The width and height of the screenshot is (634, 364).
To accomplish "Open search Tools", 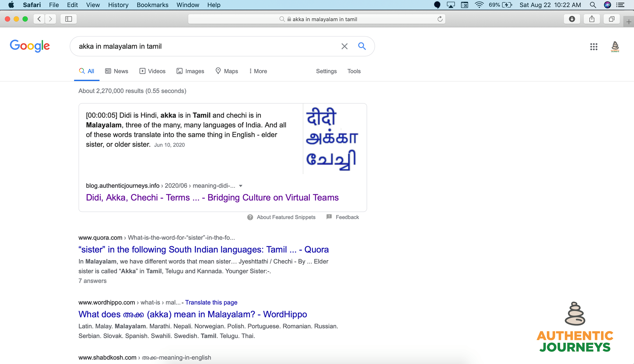I will (x=354, y=71).
